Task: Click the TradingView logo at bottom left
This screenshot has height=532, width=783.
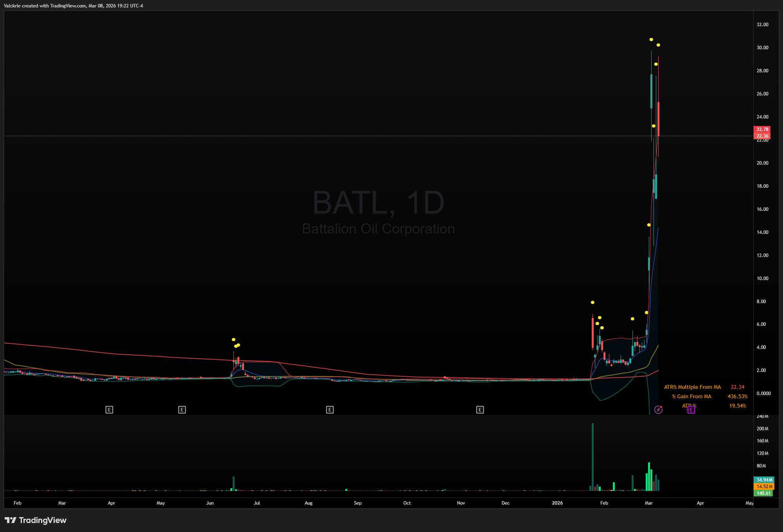Action: pos(36,520)
